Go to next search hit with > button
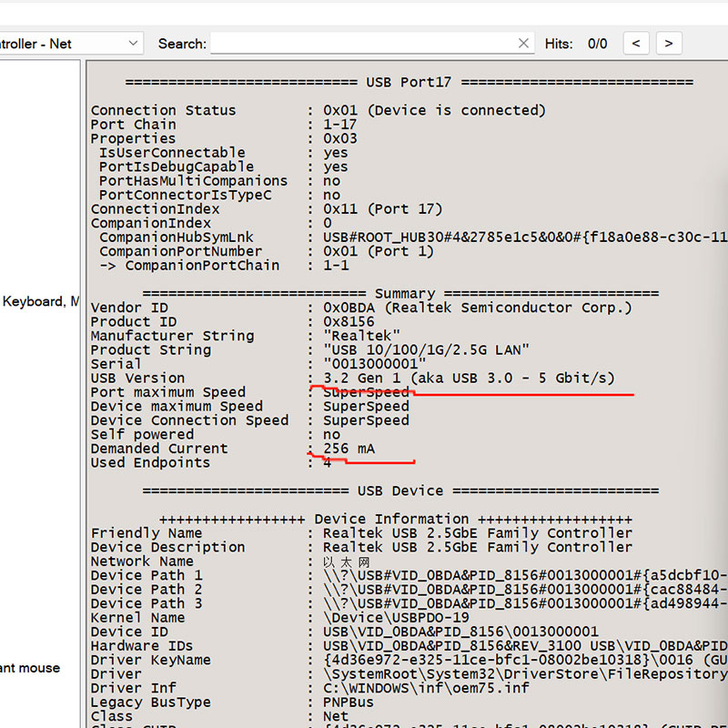728x728 pixels. point(669,43)
